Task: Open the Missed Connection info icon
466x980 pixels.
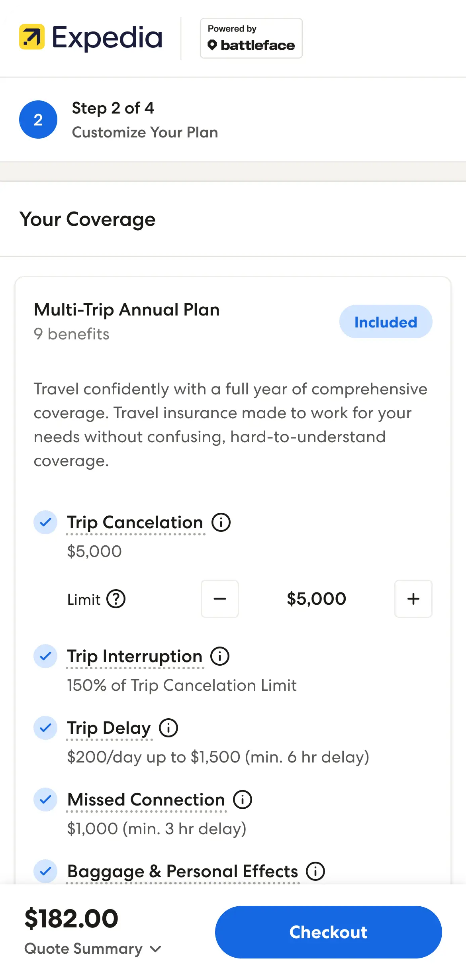Action: (x=243, y=800)
